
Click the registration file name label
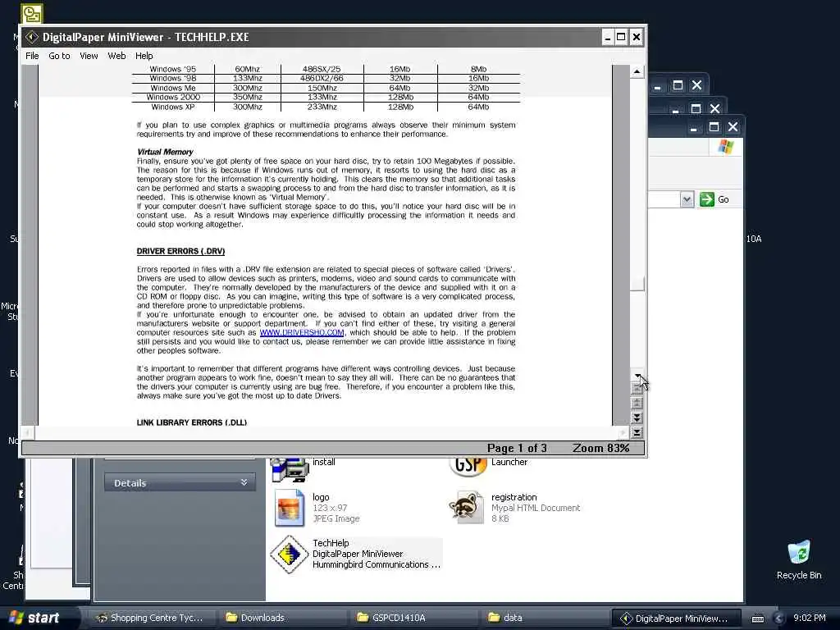coord(514,497)
